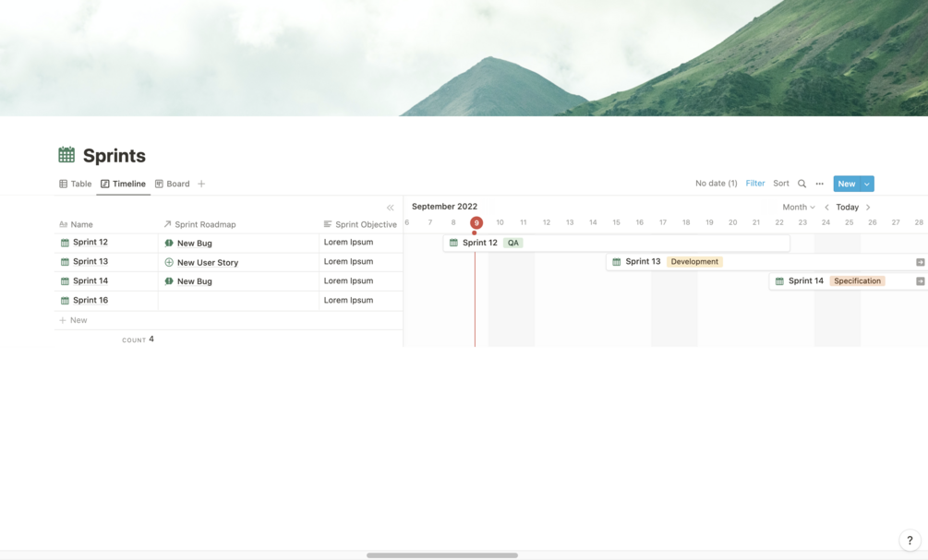This screenshot has width=928, height=560.
Task: Click arrow icon at Sprint 14 bar end
Action: point(921,281)
